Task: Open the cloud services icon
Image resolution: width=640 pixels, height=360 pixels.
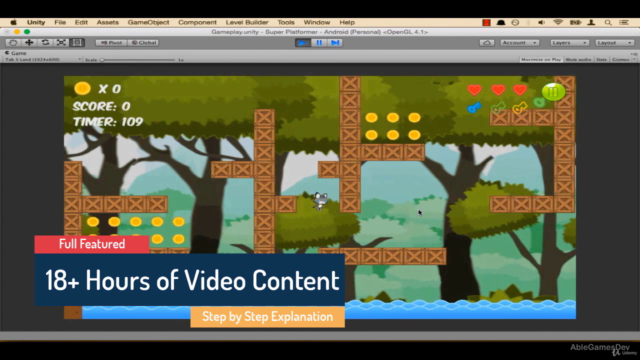Action: tap(487, 42)
